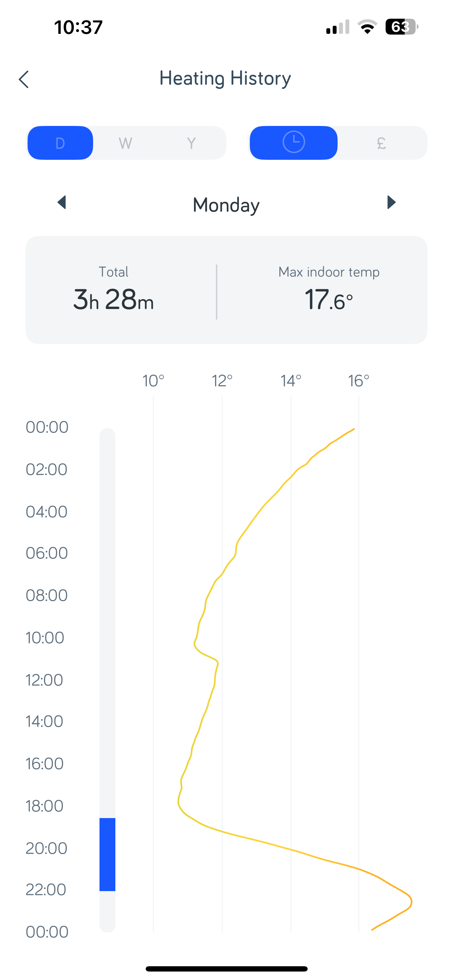Select the clock time view icon

click(293, 143)
